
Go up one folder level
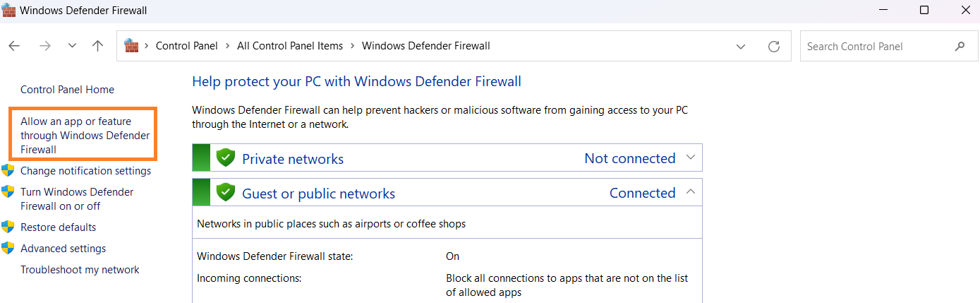point(98,46)
